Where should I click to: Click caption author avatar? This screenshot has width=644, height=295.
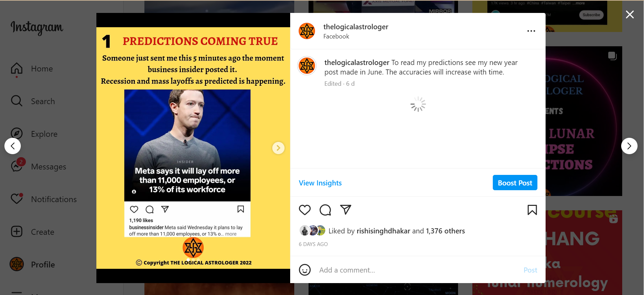pyautogui.click(x=307, y=66)
